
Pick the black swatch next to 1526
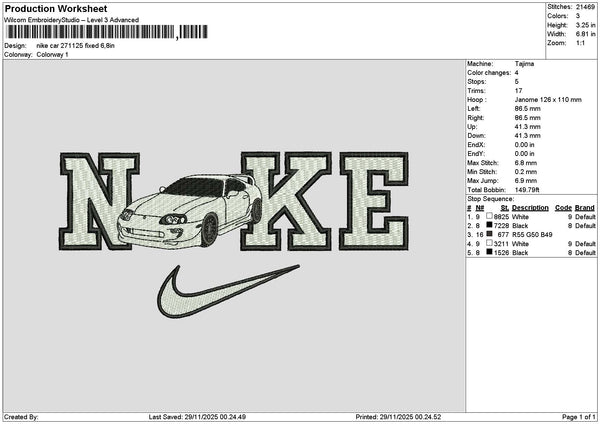tap(489, 252)
